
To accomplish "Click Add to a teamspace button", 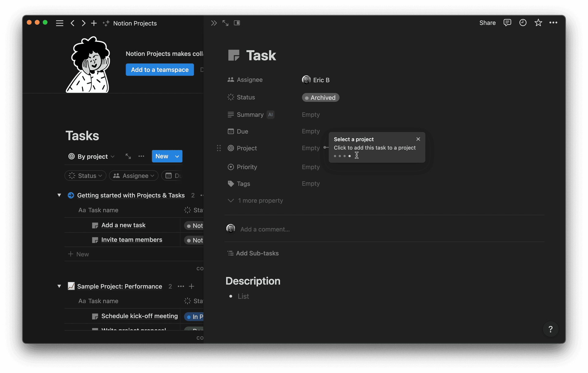I will (160, 70).
